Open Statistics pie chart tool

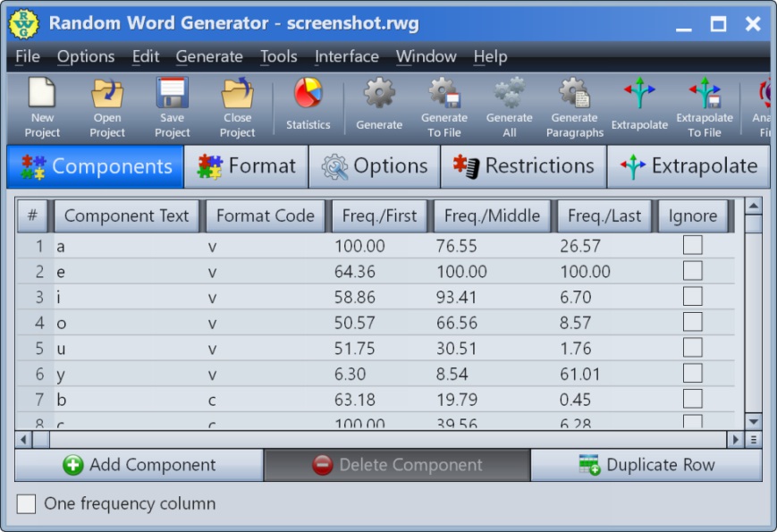308,93
